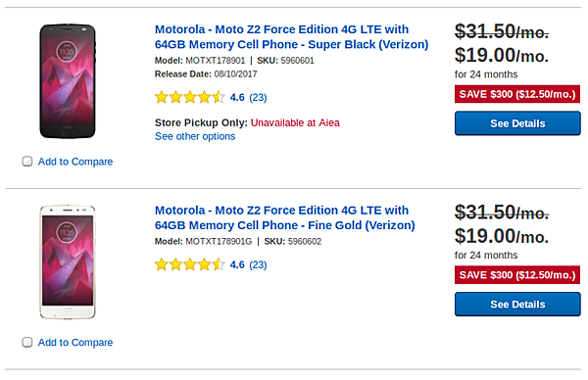Click the SAVE $300 badge on second listing
The width and height of the screenshot is (588, 380).
coord(517,275)
